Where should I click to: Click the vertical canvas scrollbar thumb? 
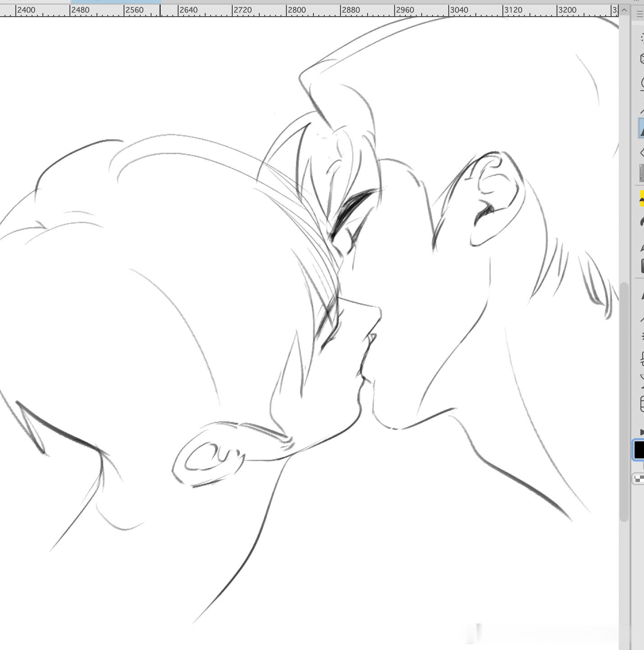pos(624,402)
